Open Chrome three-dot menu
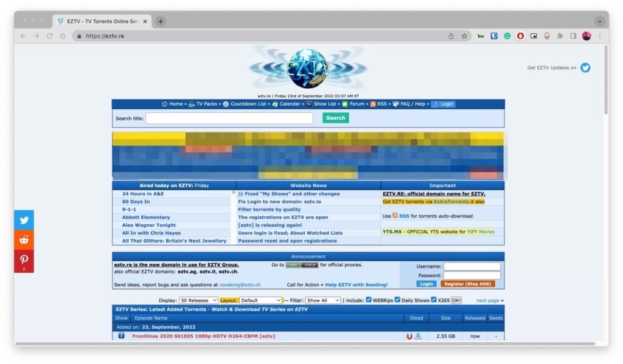This screenshot has width=623, height=364. click(599, 36)
